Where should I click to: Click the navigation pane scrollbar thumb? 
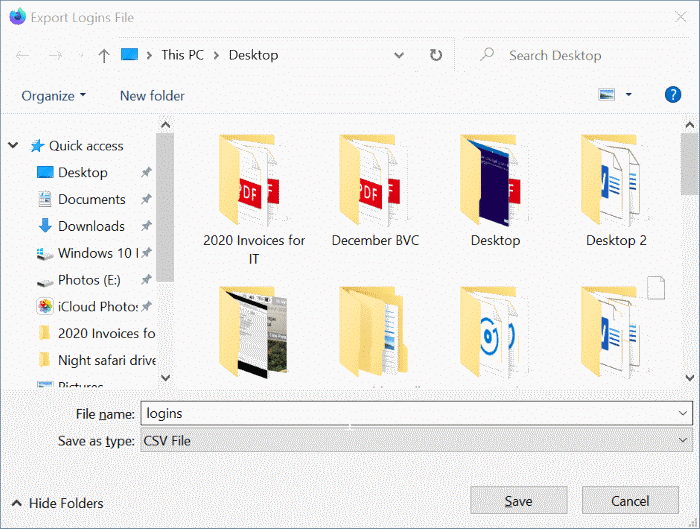(165, 208)
